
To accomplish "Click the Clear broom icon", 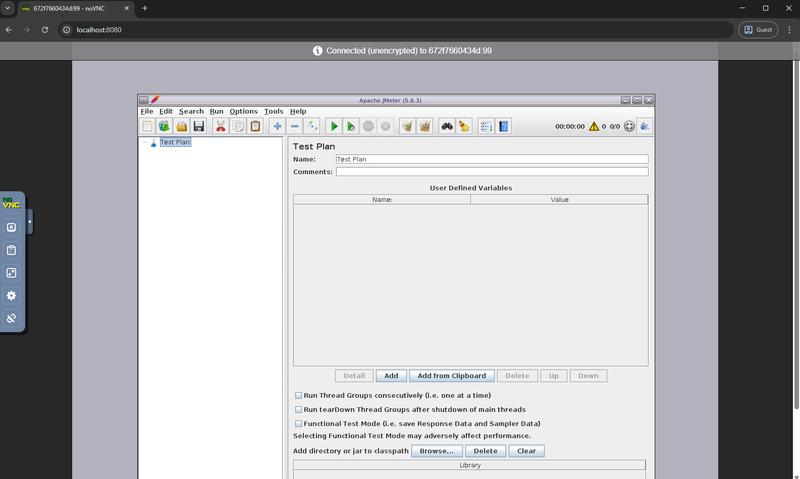I will 407,126.
